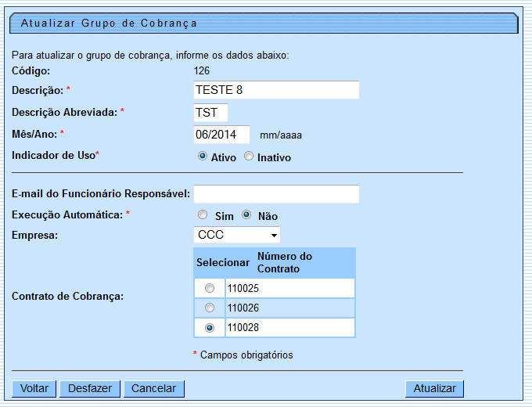Screen dimensions: 532x407
Task: Click the Mês/Ano field showing 06/2014
Action: [221, 135]
